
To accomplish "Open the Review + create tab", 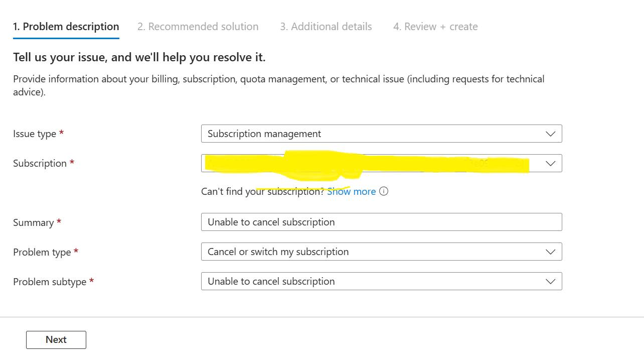I will click(x=435, y=27).
